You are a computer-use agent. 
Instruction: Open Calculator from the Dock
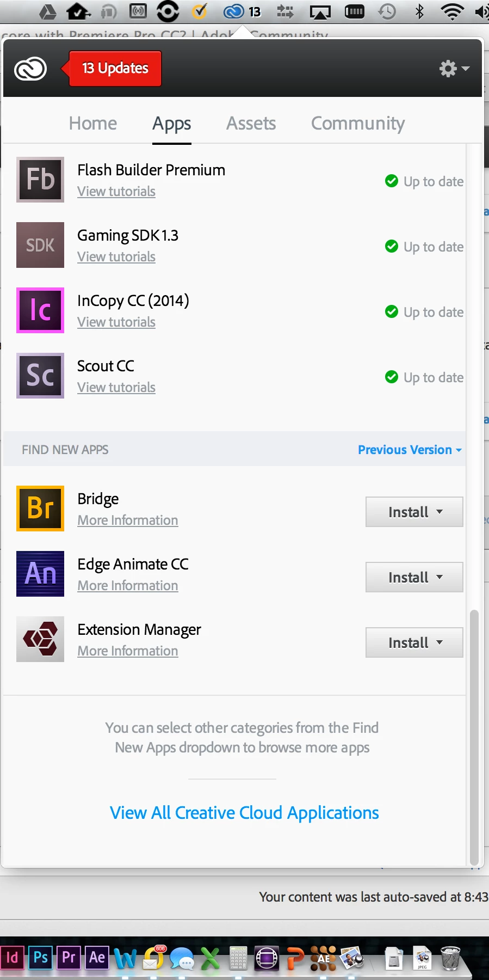tap(238, 959)
